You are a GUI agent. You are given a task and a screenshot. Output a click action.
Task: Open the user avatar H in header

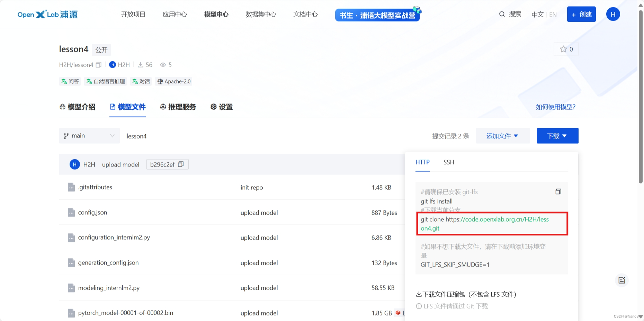coord(613,14)
